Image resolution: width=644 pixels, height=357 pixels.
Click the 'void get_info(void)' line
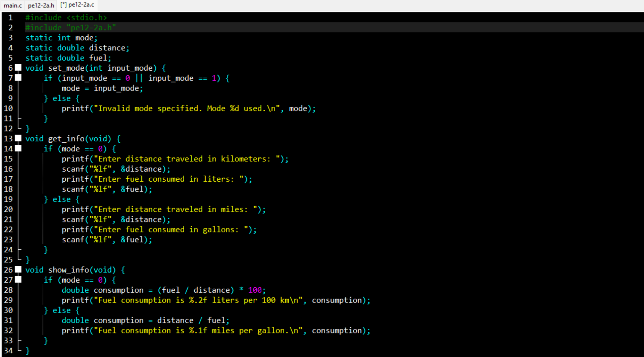point(73,139)
